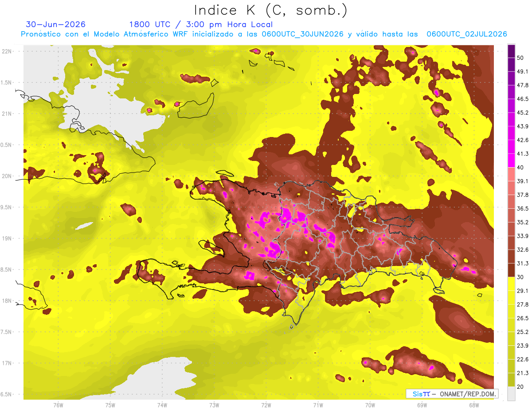This screenshot has height=411, width=532.
Task: Click the "68W" longitude label
Action: pos(474,405)
